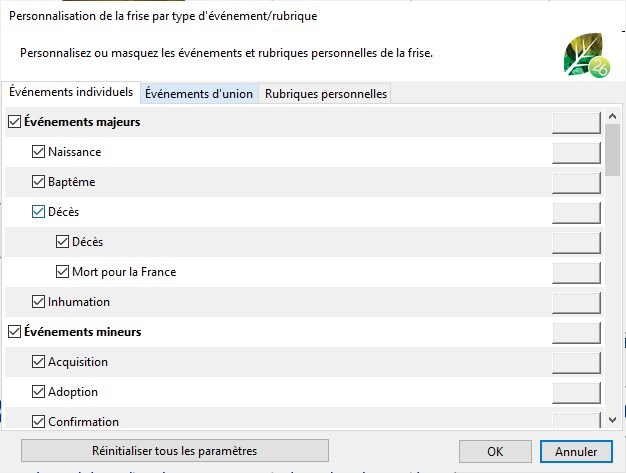This screenshot has height=473, width=626.
Task: Open the color swatch for Naissance row
Action: (x=576, y=152)
